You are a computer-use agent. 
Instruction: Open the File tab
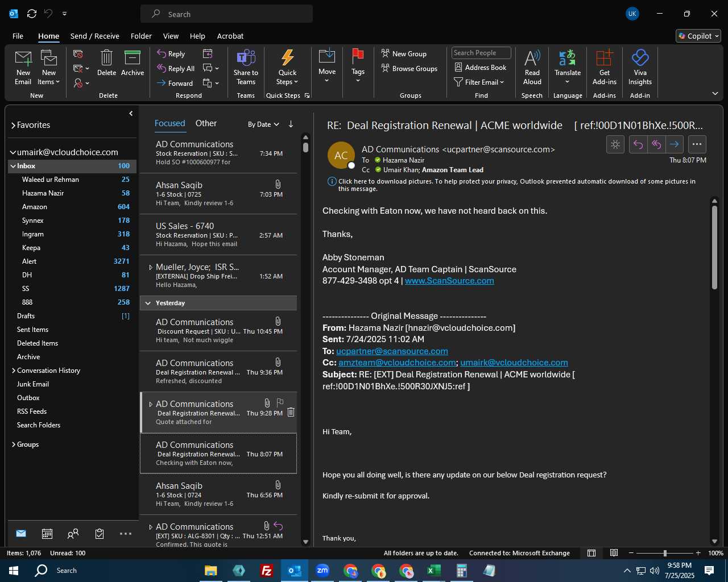click(x=18, y=36)
